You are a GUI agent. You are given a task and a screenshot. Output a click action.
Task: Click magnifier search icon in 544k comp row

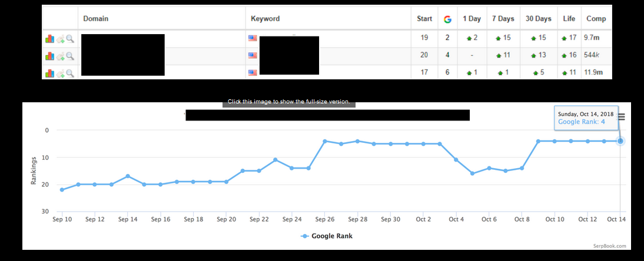coord(70,56)
